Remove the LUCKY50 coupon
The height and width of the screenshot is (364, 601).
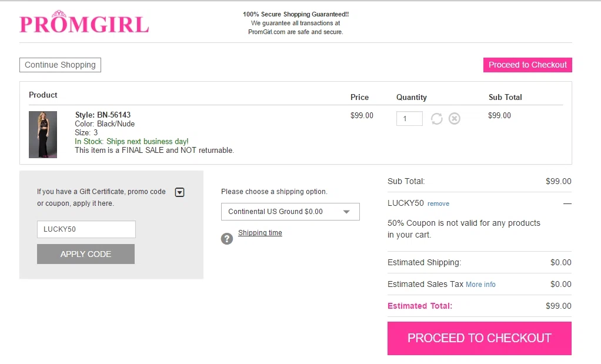[x=438, y=204]
